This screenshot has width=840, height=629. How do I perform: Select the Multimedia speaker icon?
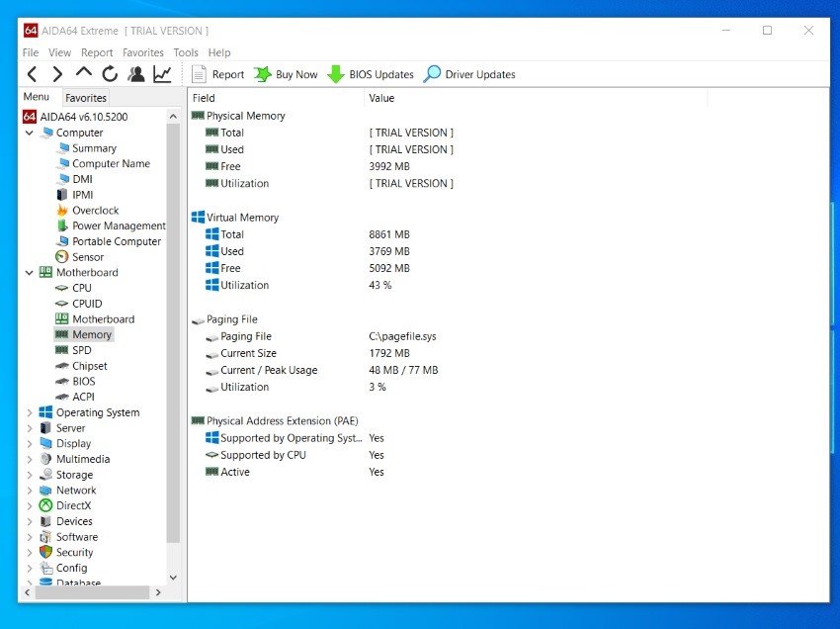click(46, 459)
